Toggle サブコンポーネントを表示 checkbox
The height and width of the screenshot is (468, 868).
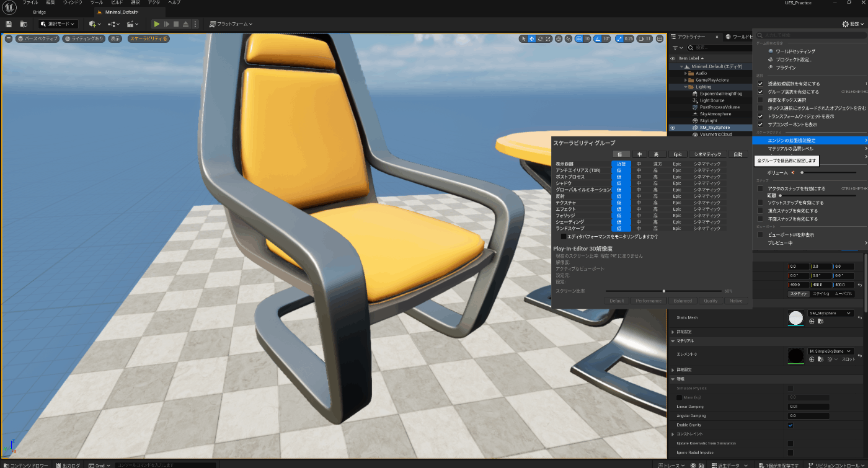(x=761, y=124)
